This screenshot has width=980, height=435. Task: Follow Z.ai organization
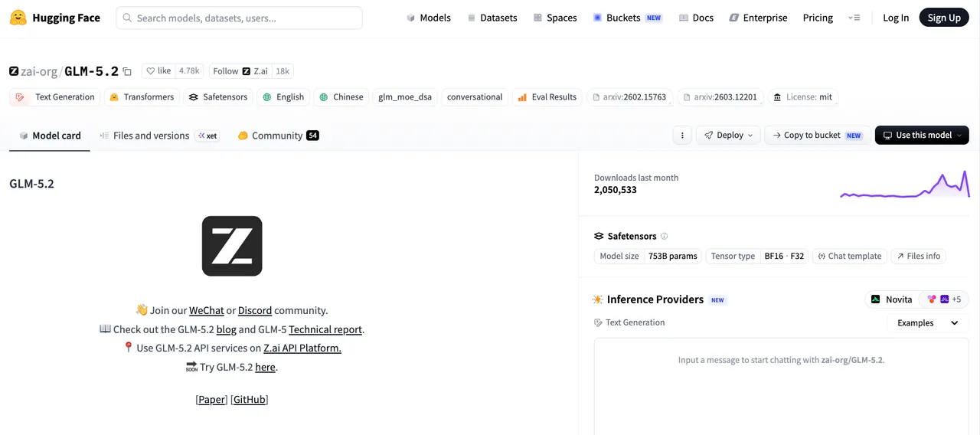coord(240,70)
